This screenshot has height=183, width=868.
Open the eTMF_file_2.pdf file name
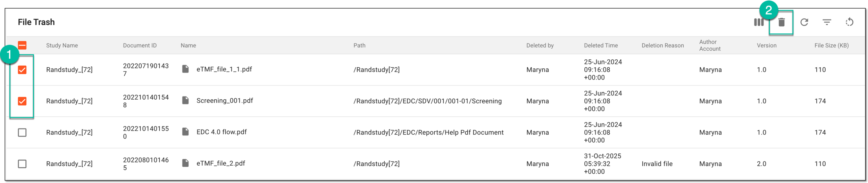[x=221, y=163]
